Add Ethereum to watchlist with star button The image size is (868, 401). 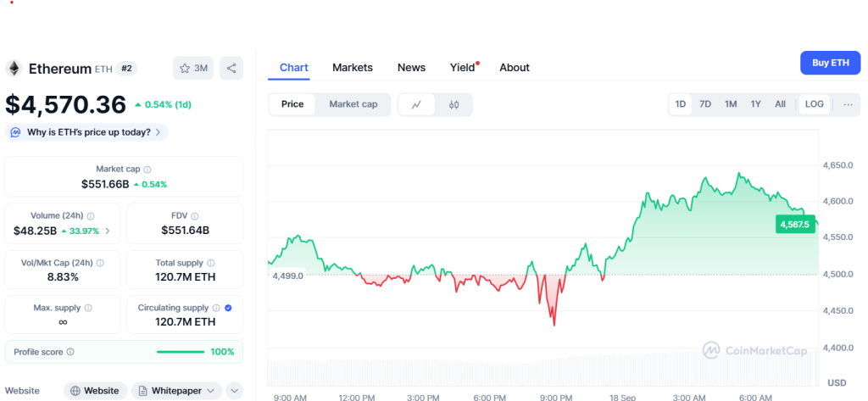193,69
